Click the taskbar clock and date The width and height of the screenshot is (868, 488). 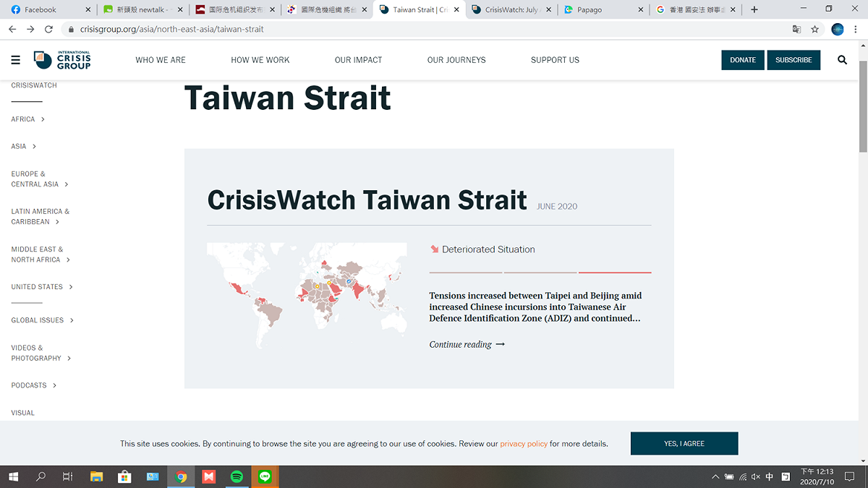pyautogui.click(x=817, y=476)
